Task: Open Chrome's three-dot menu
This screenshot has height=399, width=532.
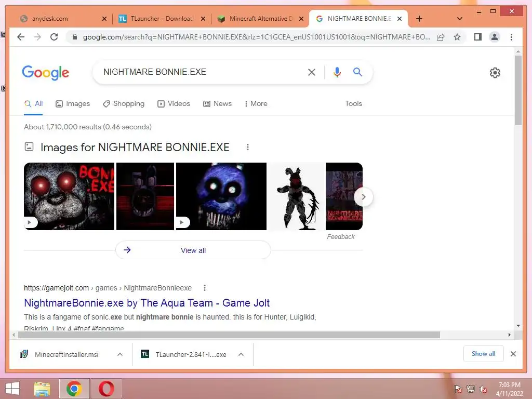Action: 511,37
